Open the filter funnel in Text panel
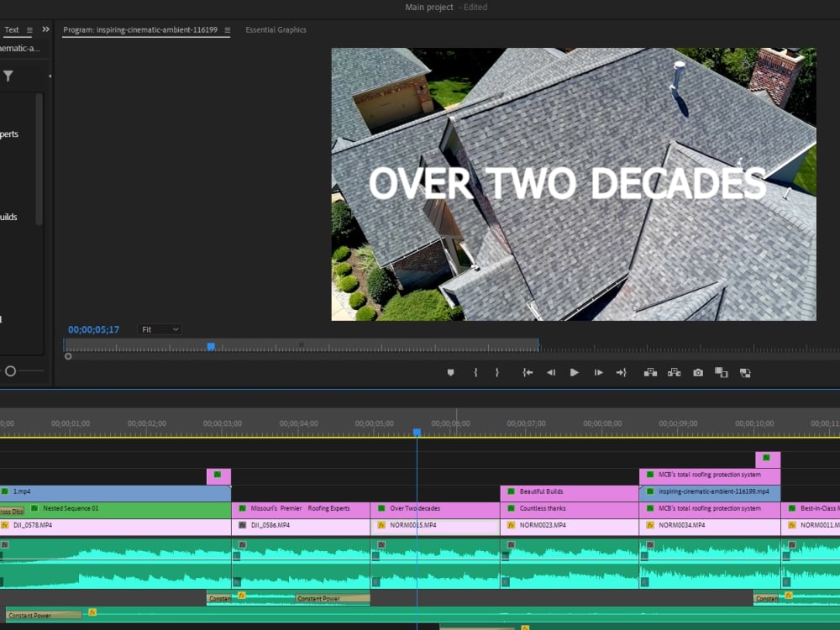This screenshot has height=630, width=840. point(8,76)
